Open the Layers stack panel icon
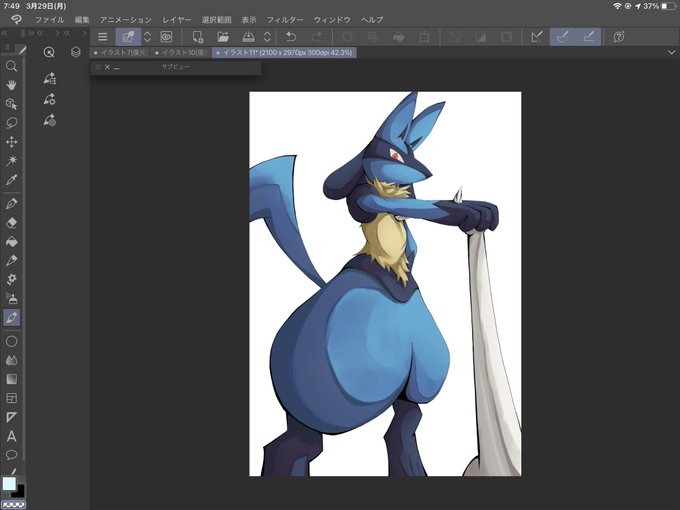The image size is (680, 510). 76,52
